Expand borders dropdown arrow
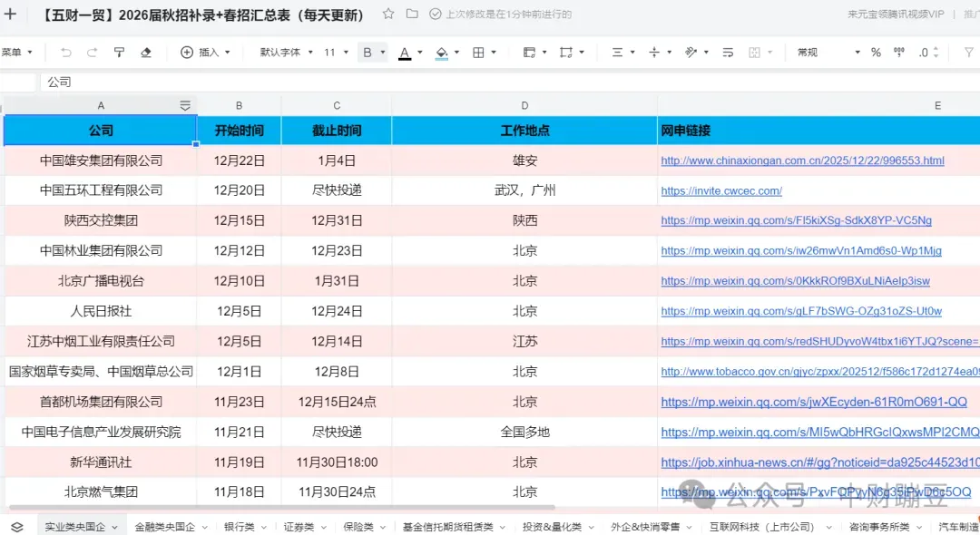This screenshot has width=980, height=535. (493, 53)
